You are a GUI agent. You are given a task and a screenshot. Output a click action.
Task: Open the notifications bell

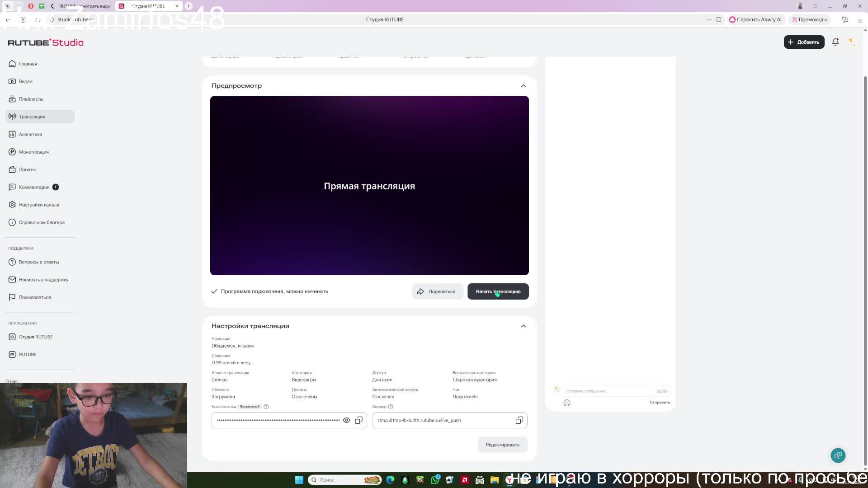pyautogui.click(x=835, y=42)
